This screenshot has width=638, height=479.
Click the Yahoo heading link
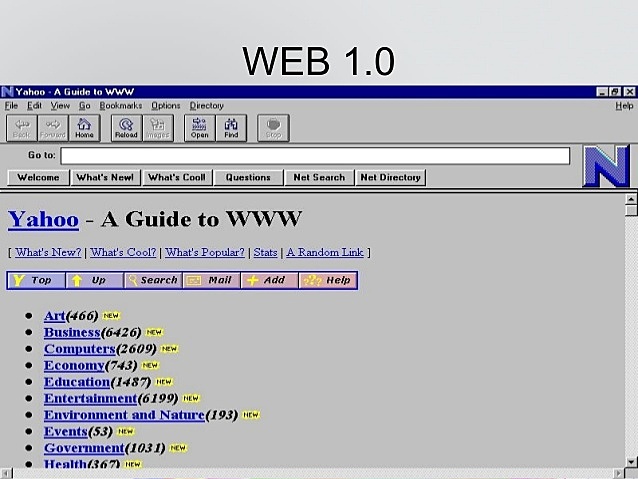pos(43,219)
